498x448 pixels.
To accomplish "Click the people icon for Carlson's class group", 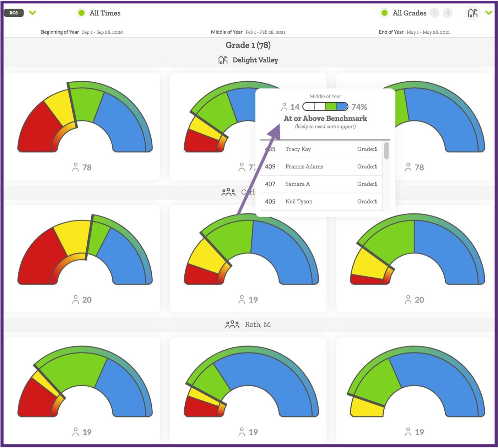I will coord(228,192).
